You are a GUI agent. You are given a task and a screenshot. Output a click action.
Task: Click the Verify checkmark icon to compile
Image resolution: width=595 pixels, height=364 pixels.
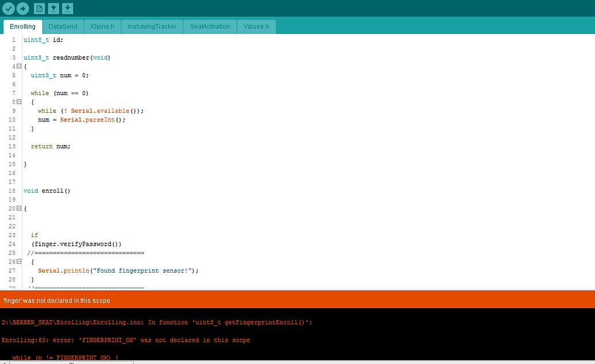(8, 9)
